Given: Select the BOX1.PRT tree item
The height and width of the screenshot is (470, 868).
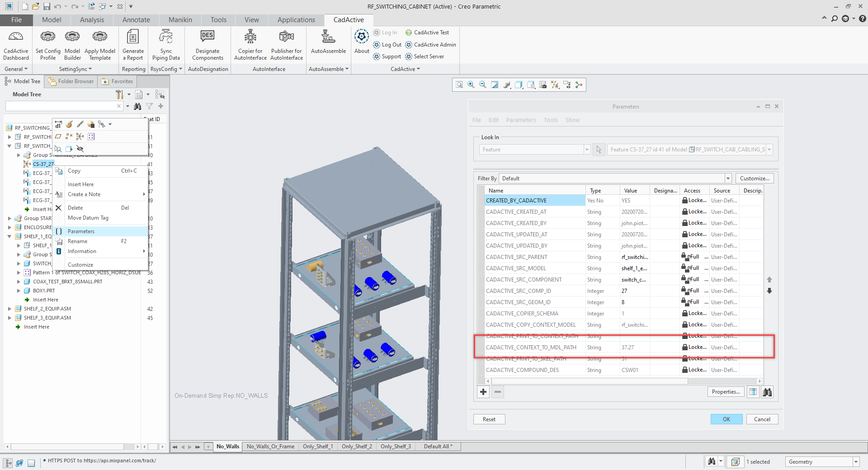Looking at the screenshot, I should click(x=44, y=291).
